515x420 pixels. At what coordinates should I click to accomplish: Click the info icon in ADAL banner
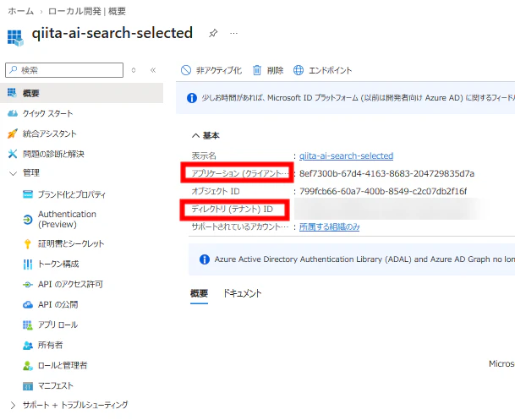pos(205,259)
